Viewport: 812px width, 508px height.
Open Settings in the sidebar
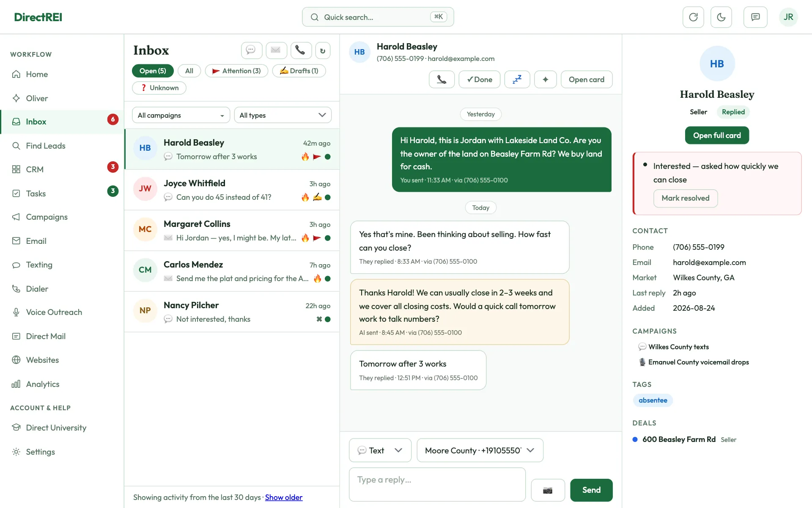(62, 452)
